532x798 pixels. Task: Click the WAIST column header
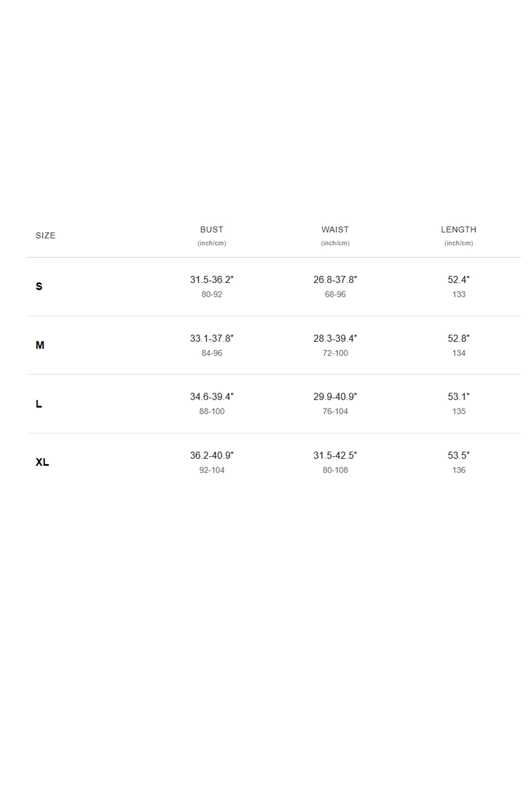(335, 230)
